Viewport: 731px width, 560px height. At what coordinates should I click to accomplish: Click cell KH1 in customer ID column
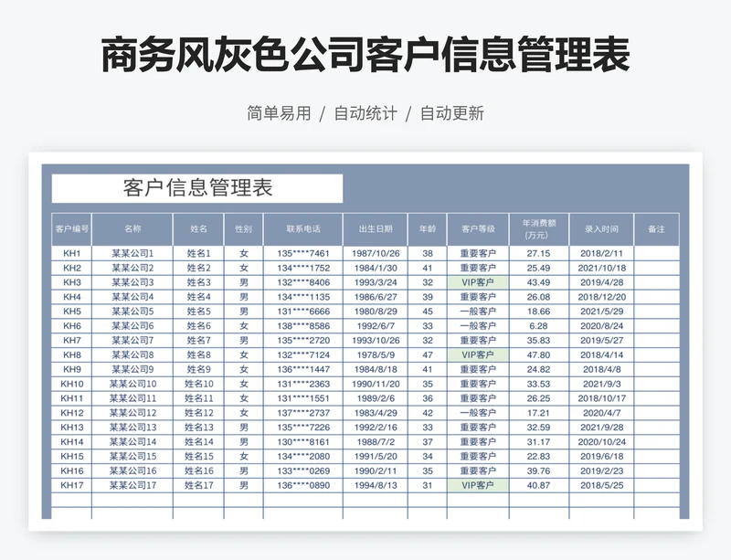tap(72, 254)
